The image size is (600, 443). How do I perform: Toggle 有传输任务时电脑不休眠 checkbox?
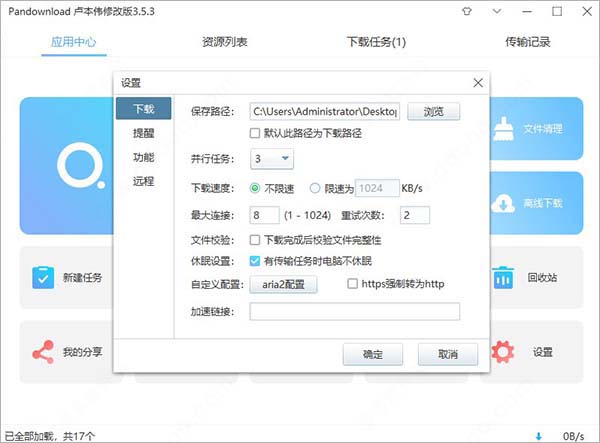click(x=255, y=261)
